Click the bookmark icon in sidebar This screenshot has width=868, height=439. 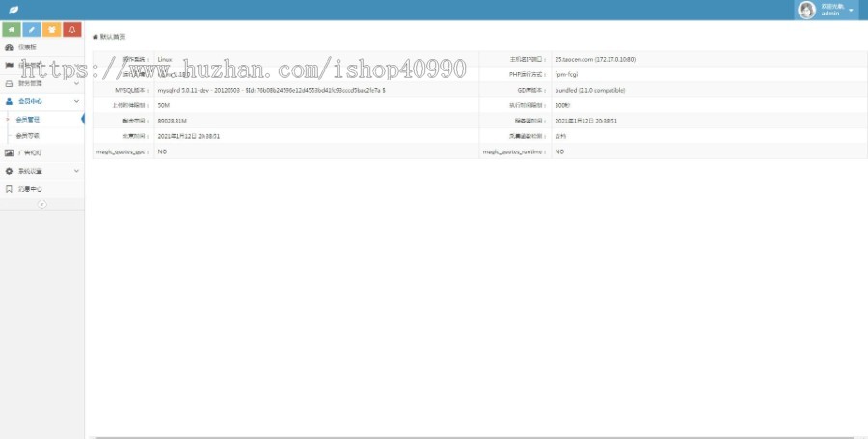pos(10,189)
